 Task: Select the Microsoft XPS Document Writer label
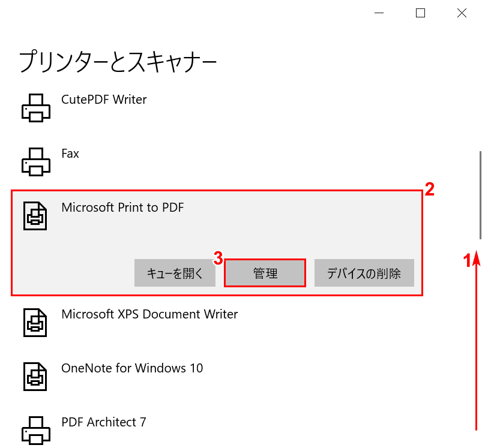pos(149,314)
